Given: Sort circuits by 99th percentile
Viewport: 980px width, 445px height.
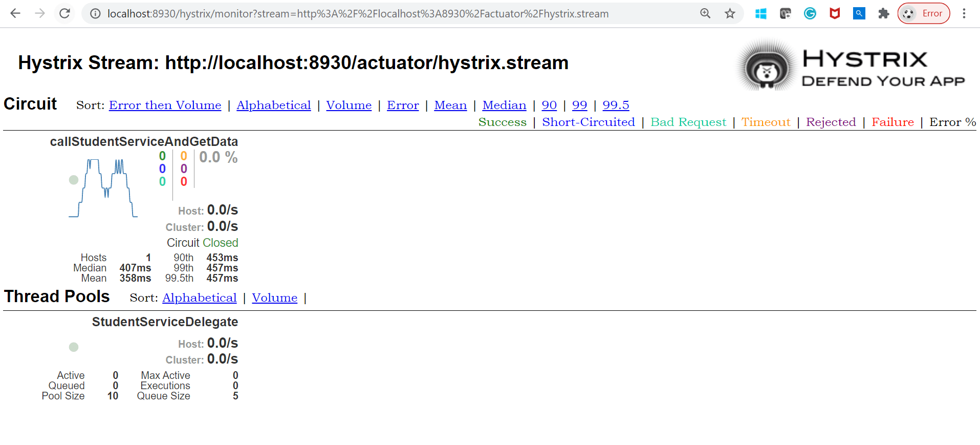Looking at the screenshot, I should click(579, 105).
